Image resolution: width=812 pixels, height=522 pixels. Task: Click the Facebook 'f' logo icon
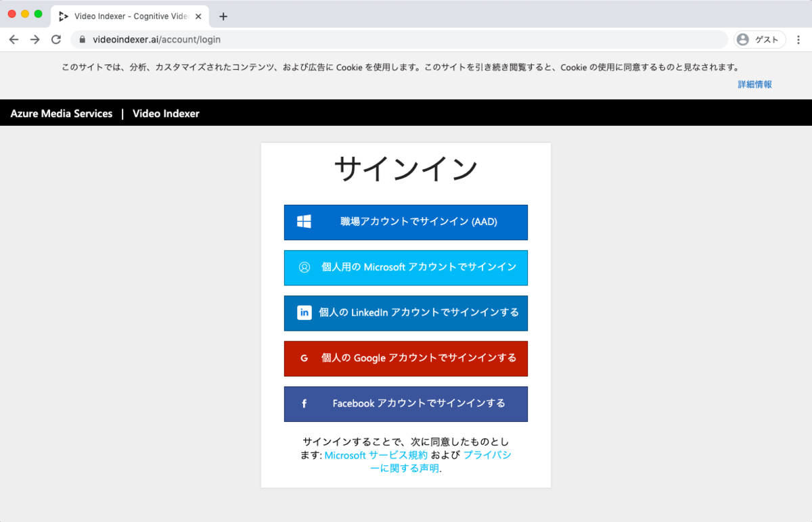pyautogui.click(x=304, y=404)
